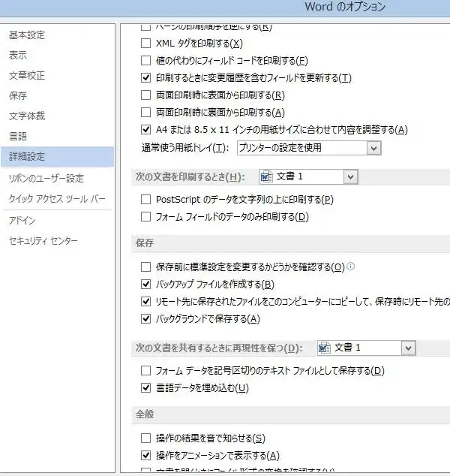Check PostScript のデータを文字列の上に印刷する
This screenshot has width=450, height=476.
[146, 200]
